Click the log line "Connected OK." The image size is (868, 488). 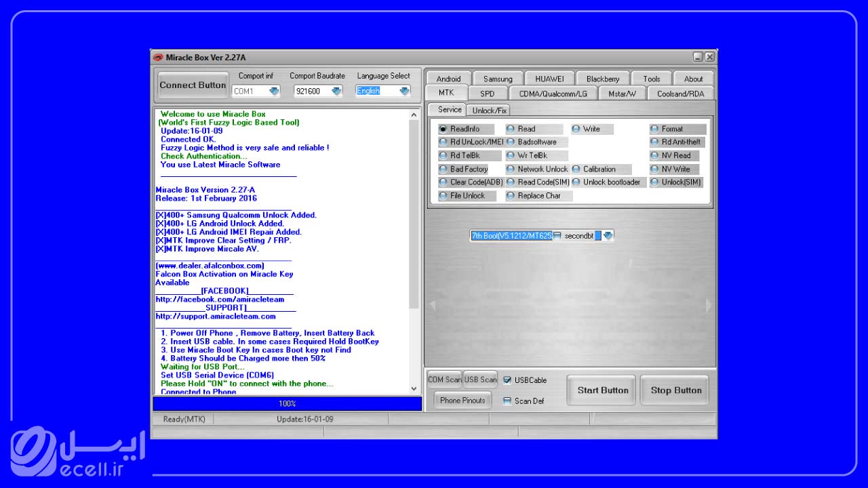(x=188, y=140)
